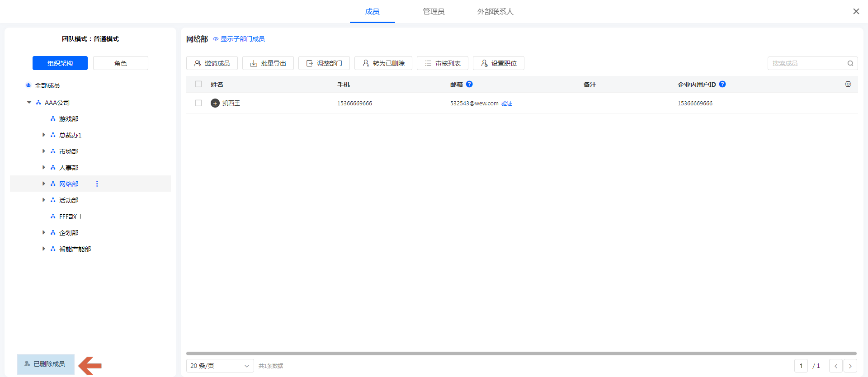The image size is (868, 377).
Task: Open column settings gear icon in table header
Action: click(848, 84)
